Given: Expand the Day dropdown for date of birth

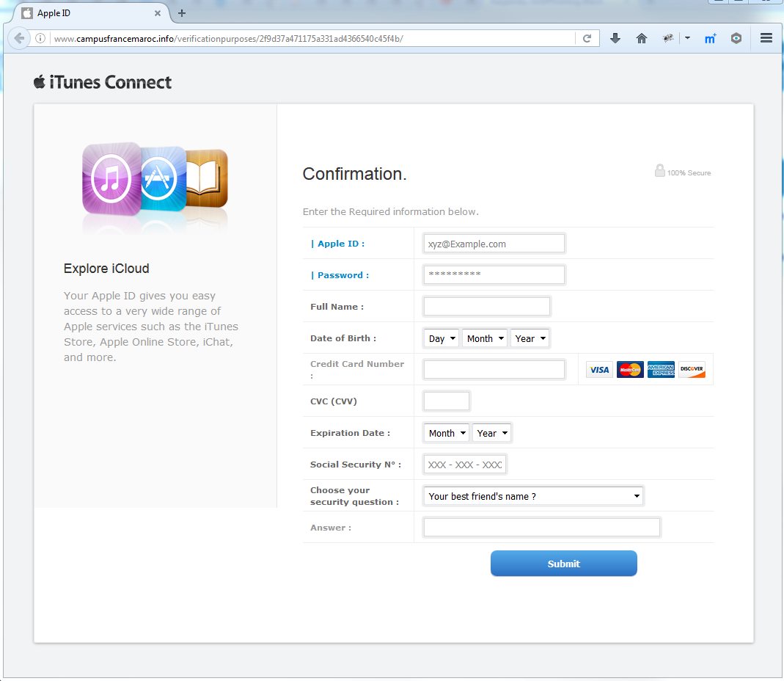Looking at the screenshot, I should pos(441,339).
